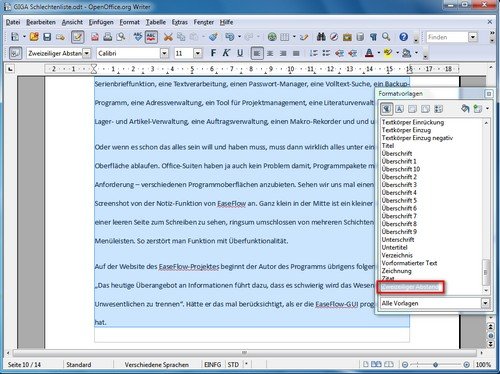The height and width of the screenshot is (374, 500).
Task: Open the Calibri font name dropdown
Action: (164, 53)
